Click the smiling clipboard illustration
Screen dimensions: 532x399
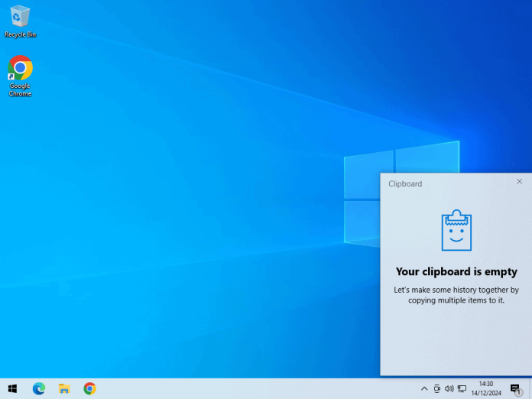(456, 230)
